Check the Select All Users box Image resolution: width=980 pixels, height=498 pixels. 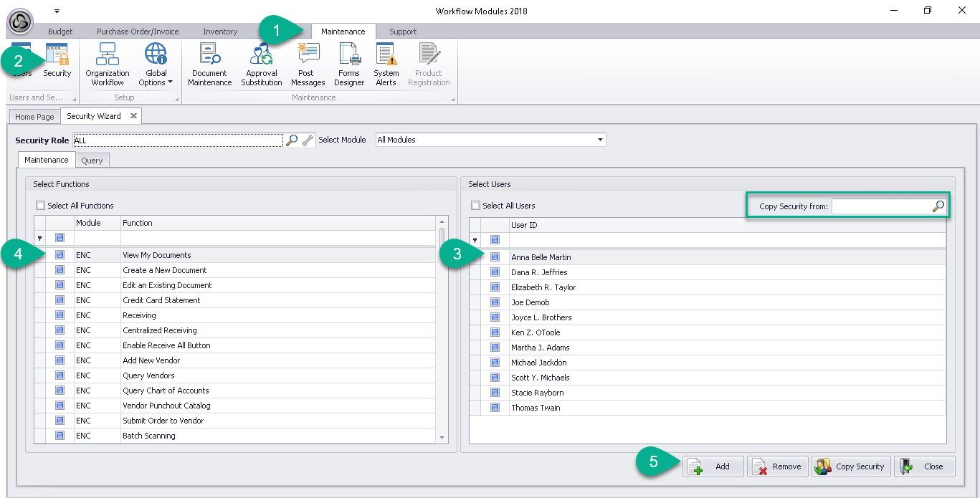coord(476,206)
